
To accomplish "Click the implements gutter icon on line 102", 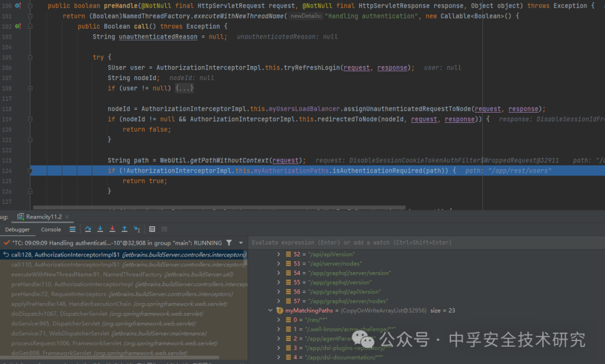I will coord(18,26).
